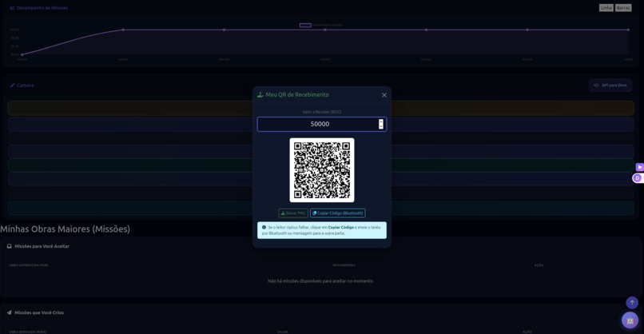Click the first data point on the chart line

[22, 54]
